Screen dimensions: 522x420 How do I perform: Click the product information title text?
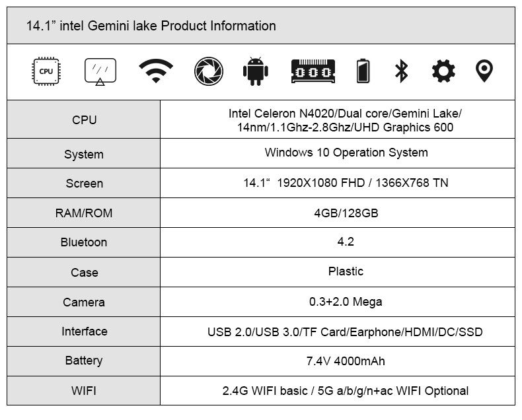(151, 26)
